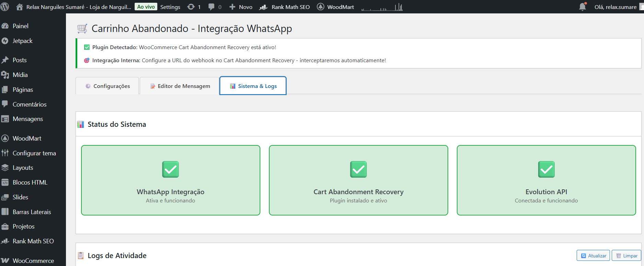The width and height of the screenshot is (644, 266).
Task: Click the clipboard icon beside Logs de Atividade
Action: point(81,255)
